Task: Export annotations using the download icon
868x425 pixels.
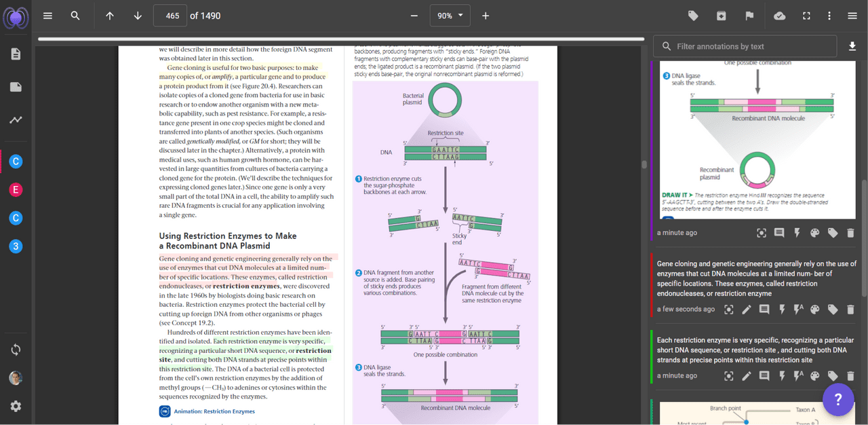Action: [852, 46]
